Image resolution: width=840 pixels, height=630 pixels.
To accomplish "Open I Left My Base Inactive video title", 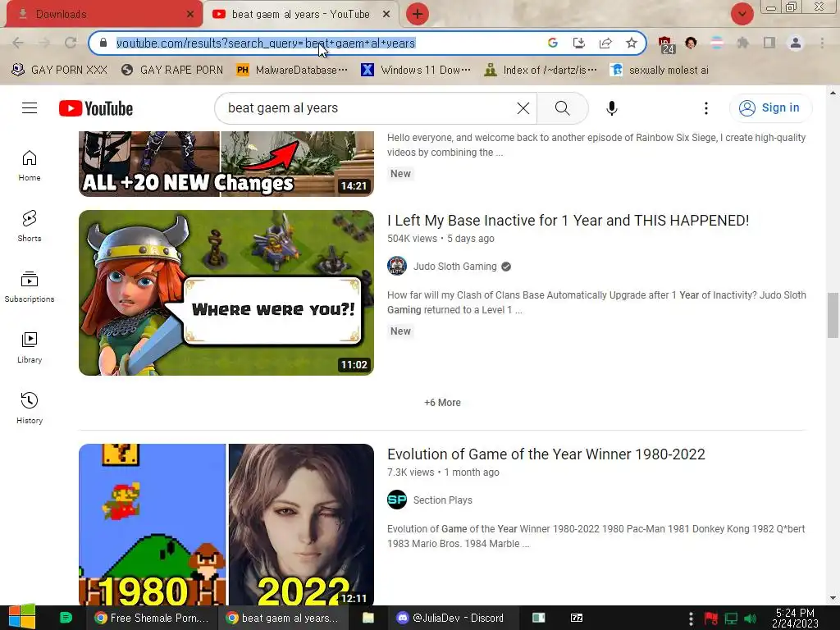I will pos(568,221).
